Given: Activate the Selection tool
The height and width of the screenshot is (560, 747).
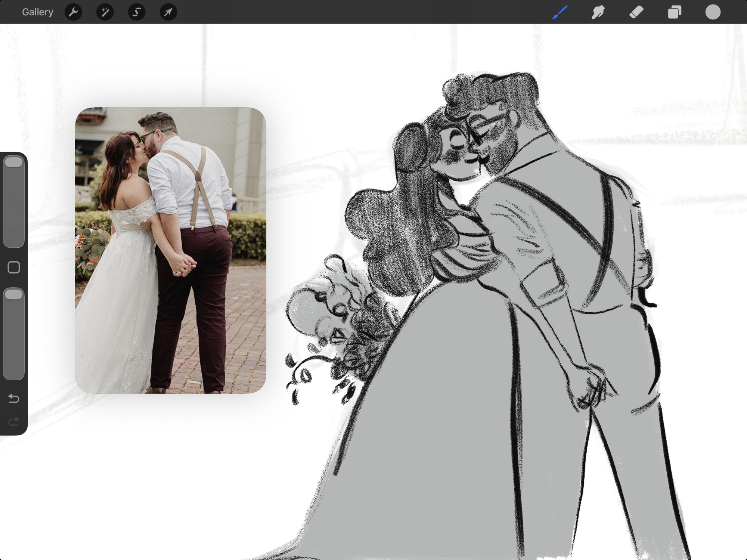Looking at the screenshot, I should tap(137, 12).
